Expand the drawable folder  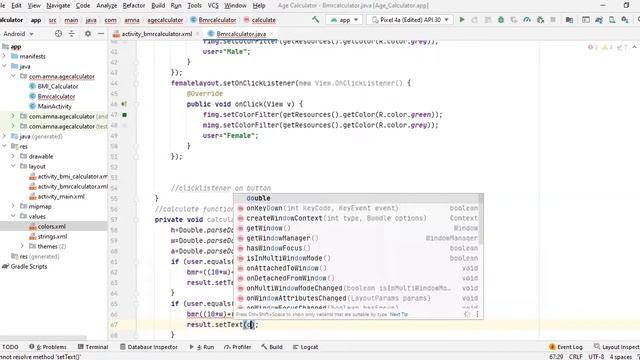click(x=13, y=156)
